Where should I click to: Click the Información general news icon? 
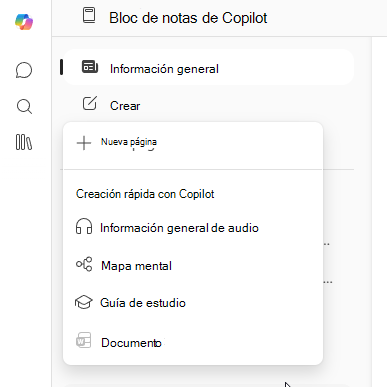coord(90,67)
